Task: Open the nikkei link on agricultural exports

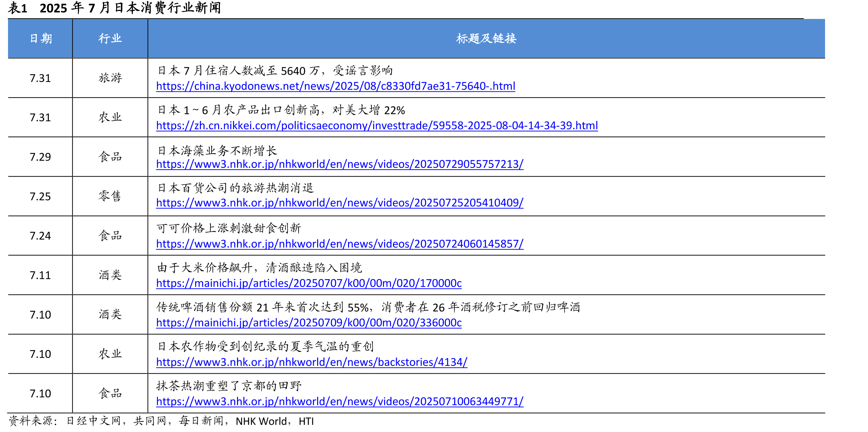Action: (377, 126)
